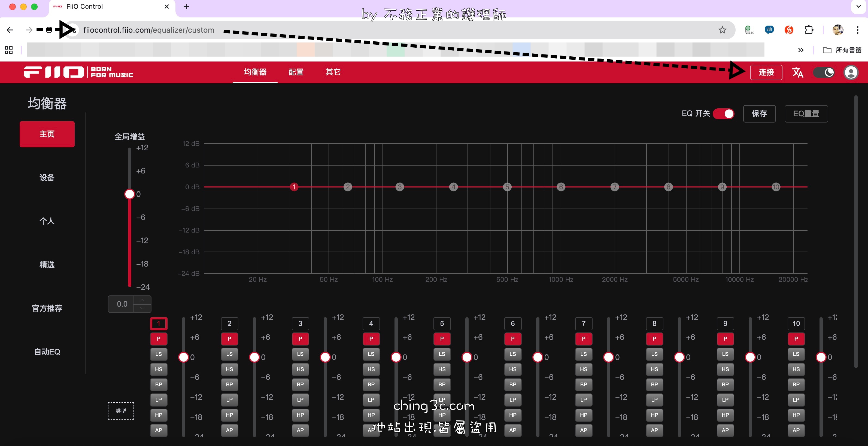Open Chrome three-dot menu
This screenshot has width=868, height=446.
857,30
